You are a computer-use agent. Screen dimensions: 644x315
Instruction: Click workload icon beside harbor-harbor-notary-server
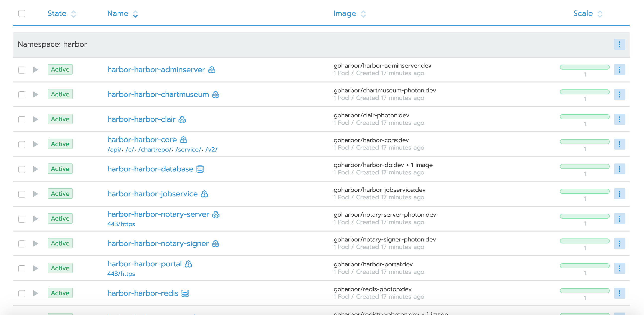point(216,214)
